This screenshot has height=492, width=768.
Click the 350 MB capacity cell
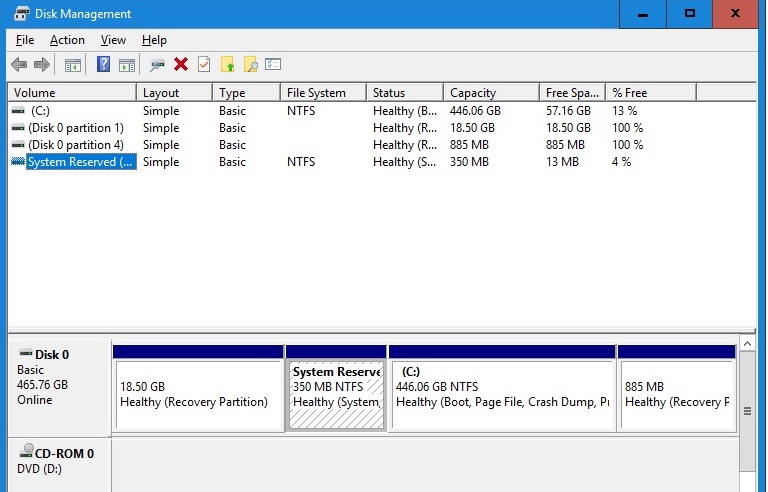coord(469,162)
